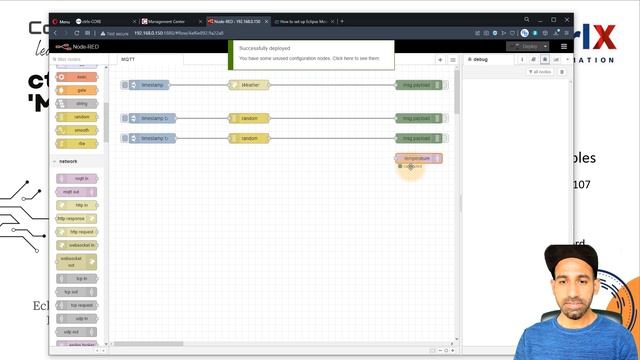Select the udp in palette node
Viewport: 640px width, 360px height.
[77, 318]
